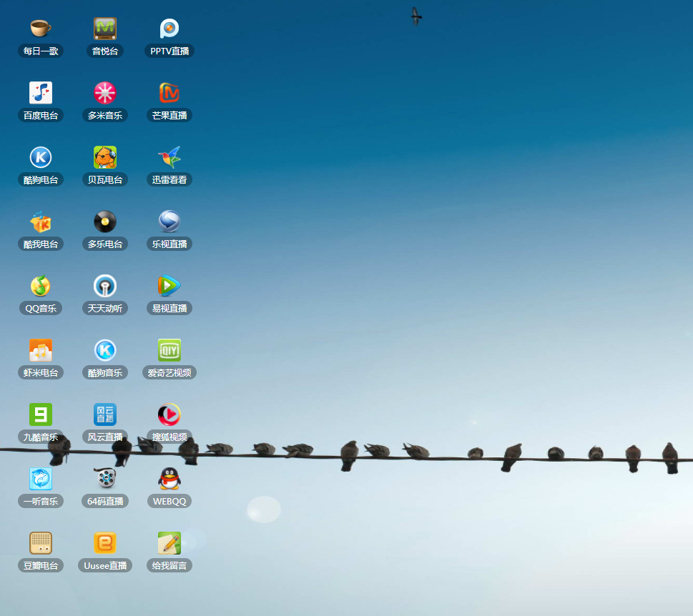Launch the 多乐电台 vinyl disc icon

coord(105,222)
